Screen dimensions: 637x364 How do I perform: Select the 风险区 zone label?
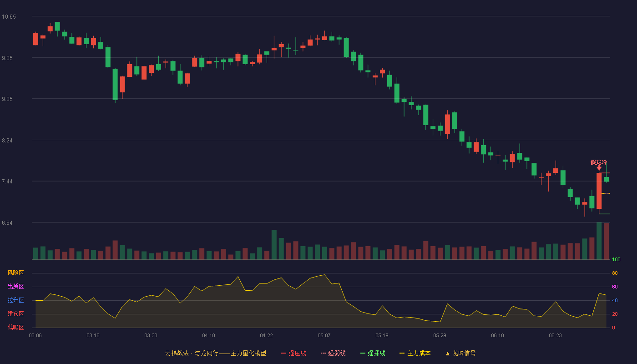15,273
